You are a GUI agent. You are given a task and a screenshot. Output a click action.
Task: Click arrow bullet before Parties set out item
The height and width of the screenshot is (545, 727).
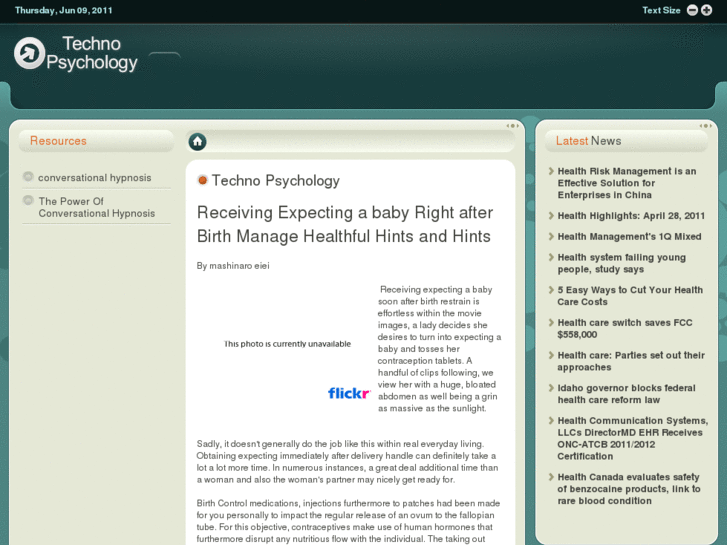point(551,355)
